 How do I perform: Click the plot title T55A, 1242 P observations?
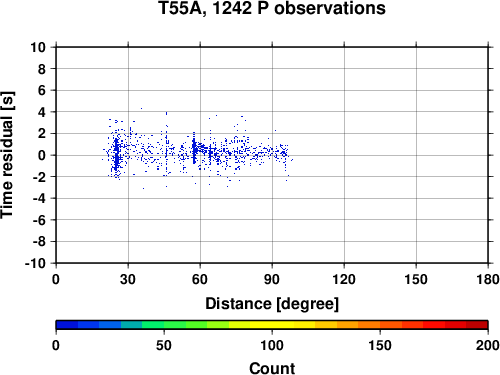click(x=272, y=8)
